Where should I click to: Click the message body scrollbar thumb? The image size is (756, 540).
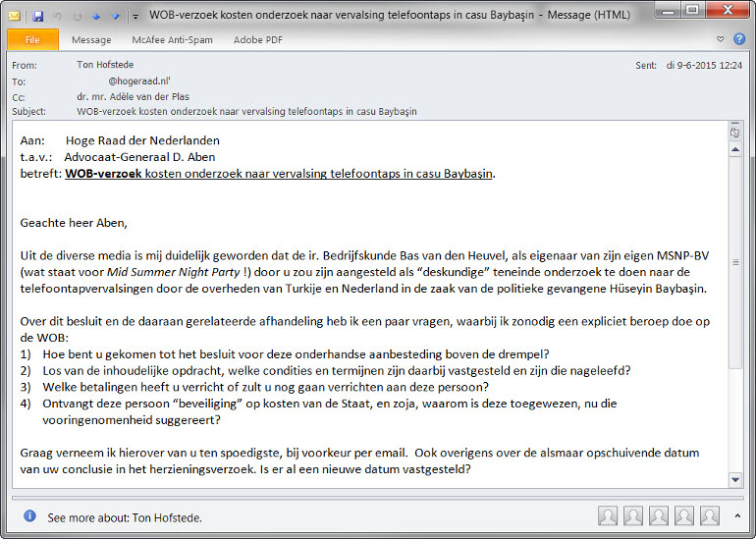click(x=735, y=263)
